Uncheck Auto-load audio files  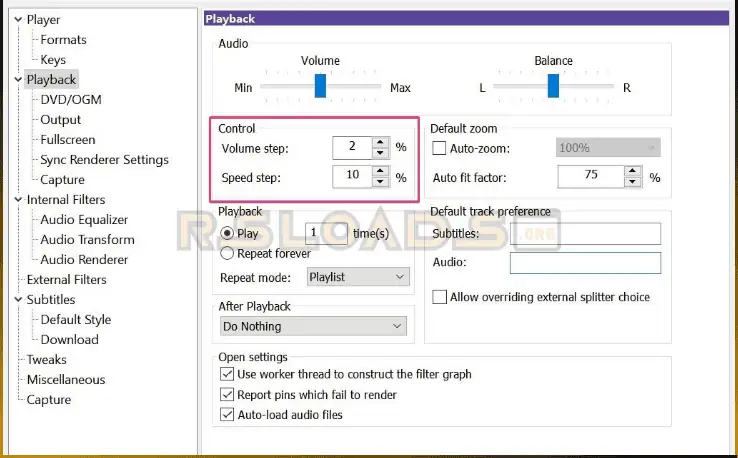(x=227, y=415)
